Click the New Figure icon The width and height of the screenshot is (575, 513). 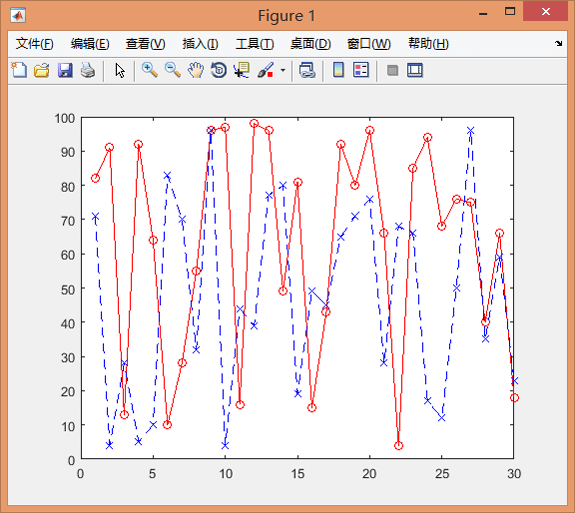point(19,70)
